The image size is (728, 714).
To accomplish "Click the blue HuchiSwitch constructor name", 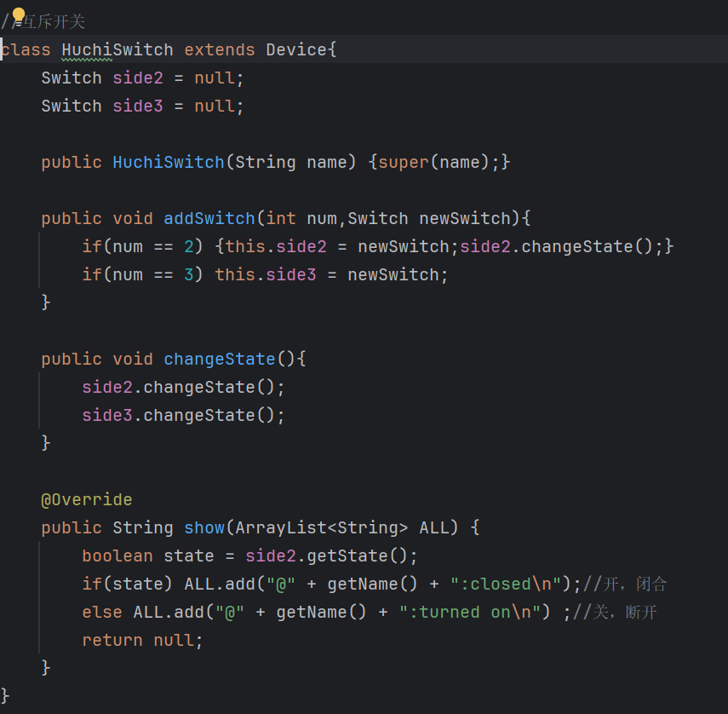I will click(x=169, y=162).
